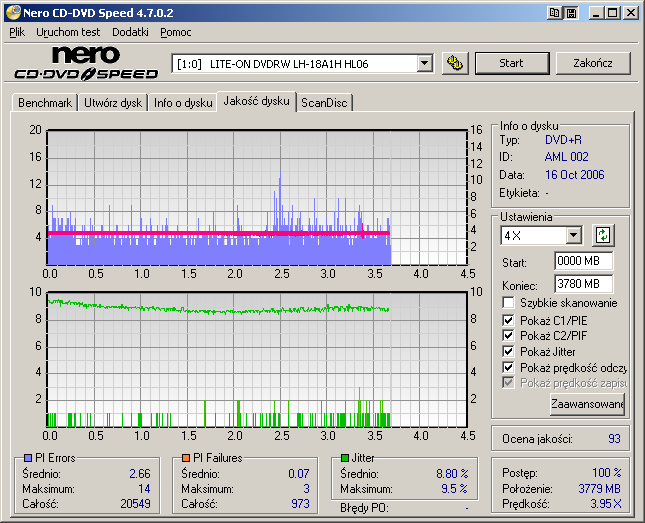
Task: Switch to the Benchmark tab
Action: [45, 103]
